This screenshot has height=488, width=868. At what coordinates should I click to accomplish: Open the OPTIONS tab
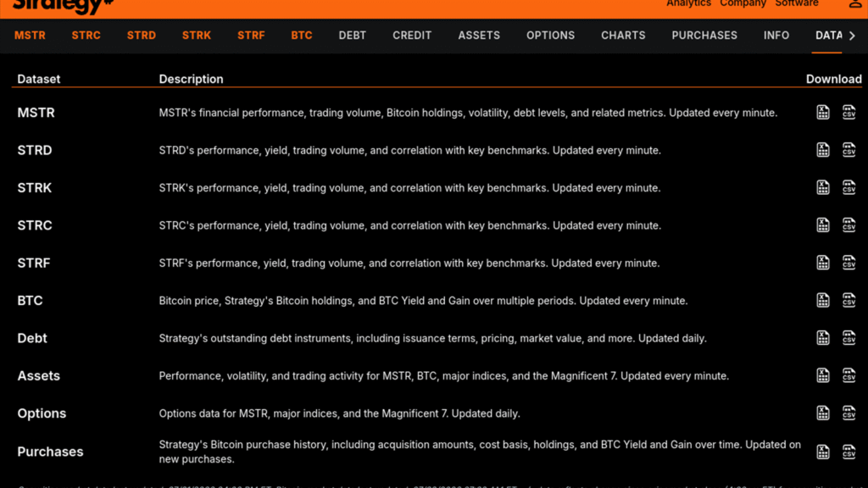[x=550, y=36]
